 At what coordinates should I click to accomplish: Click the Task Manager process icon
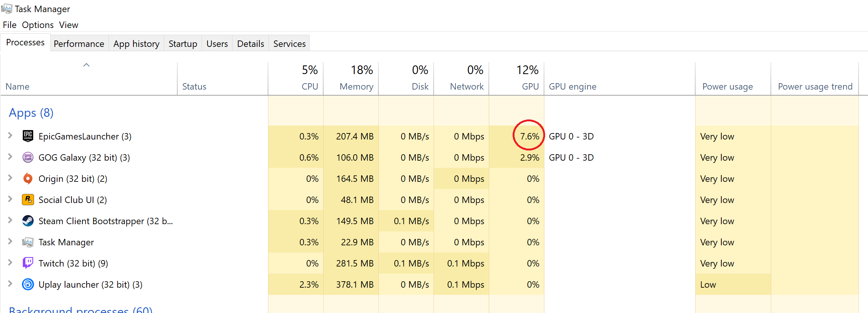pos(28,242)
